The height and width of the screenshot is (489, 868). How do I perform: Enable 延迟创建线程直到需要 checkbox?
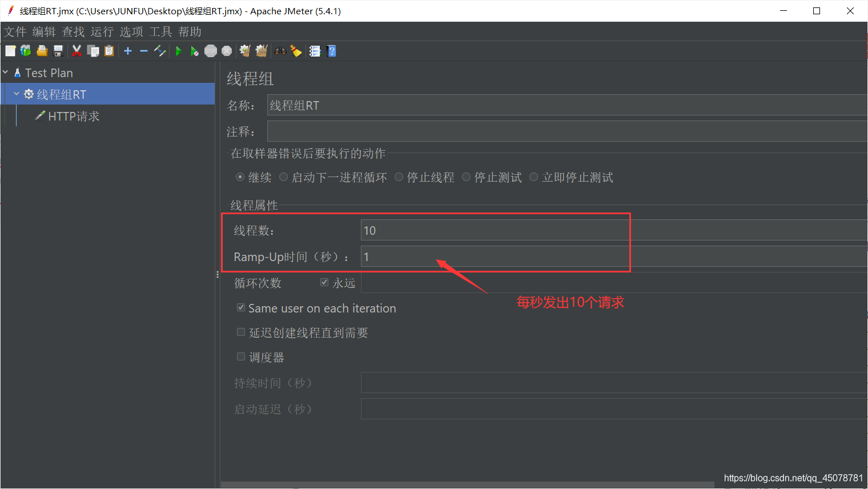tap(241, 332)
